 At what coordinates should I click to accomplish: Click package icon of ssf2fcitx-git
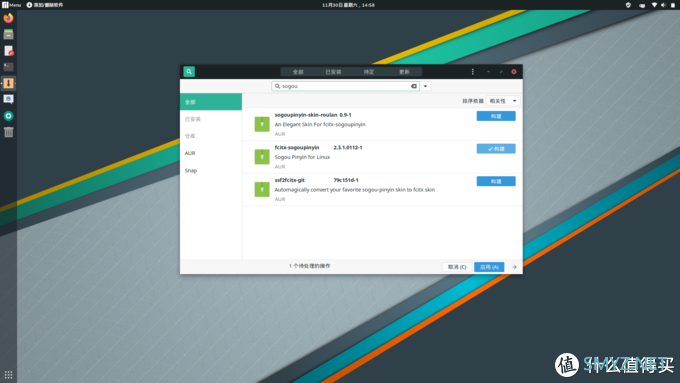[262, 189]
